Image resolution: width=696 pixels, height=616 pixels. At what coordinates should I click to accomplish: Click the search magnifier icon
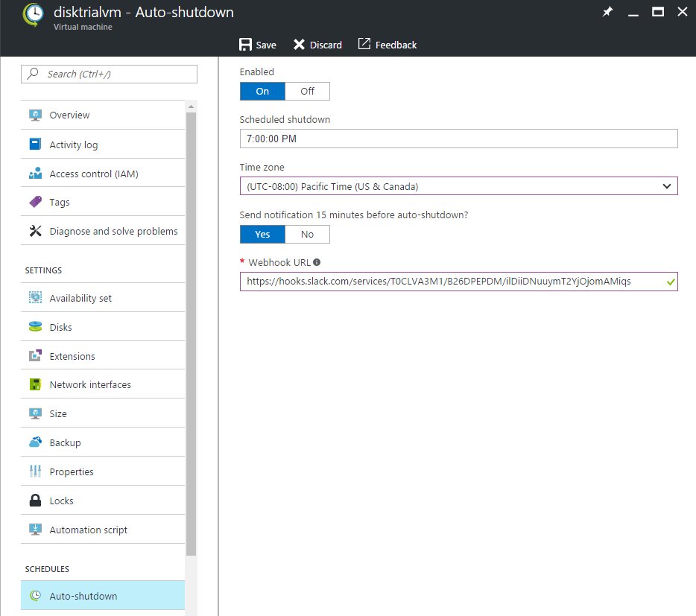32,73
